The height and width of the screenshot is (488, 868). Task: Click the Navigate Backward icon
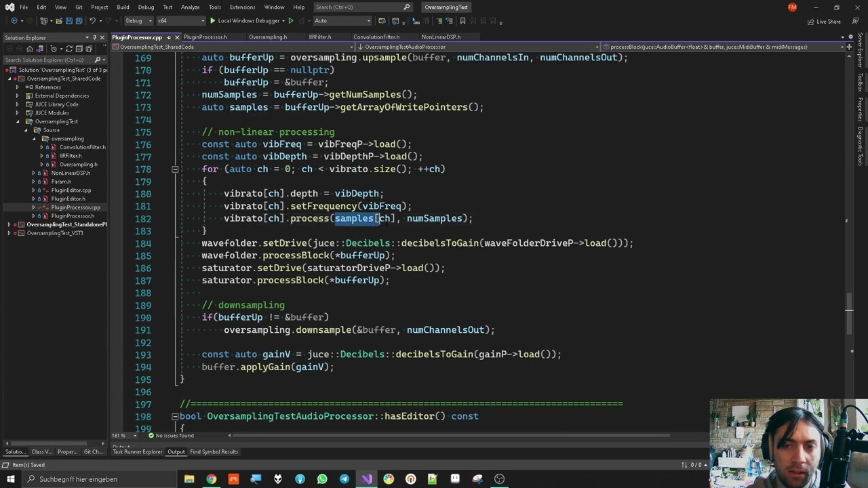coord(14,21)
